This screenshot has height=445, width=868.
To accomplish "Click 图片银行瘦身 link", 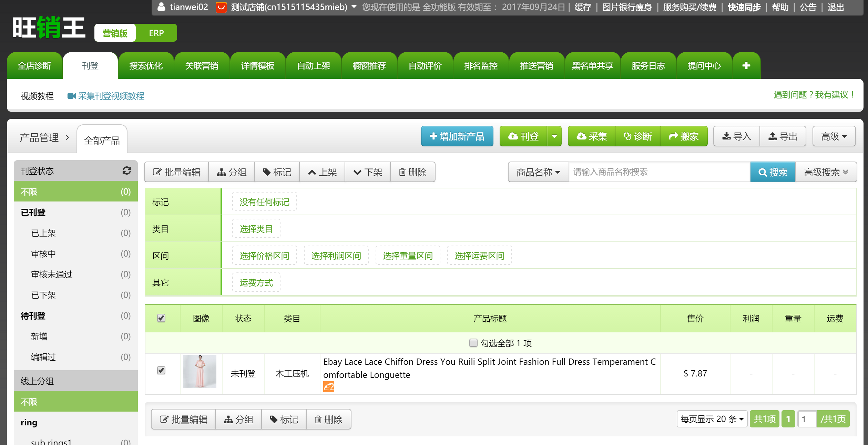I will click(x=627, y=7).
